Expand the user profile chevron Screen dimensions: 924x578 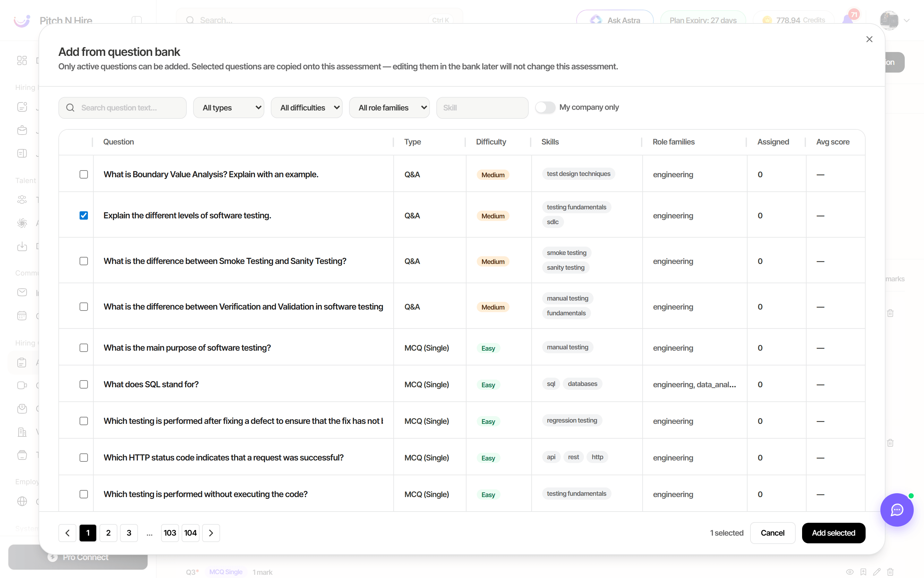pyautogui.click(x=906, y=20)
